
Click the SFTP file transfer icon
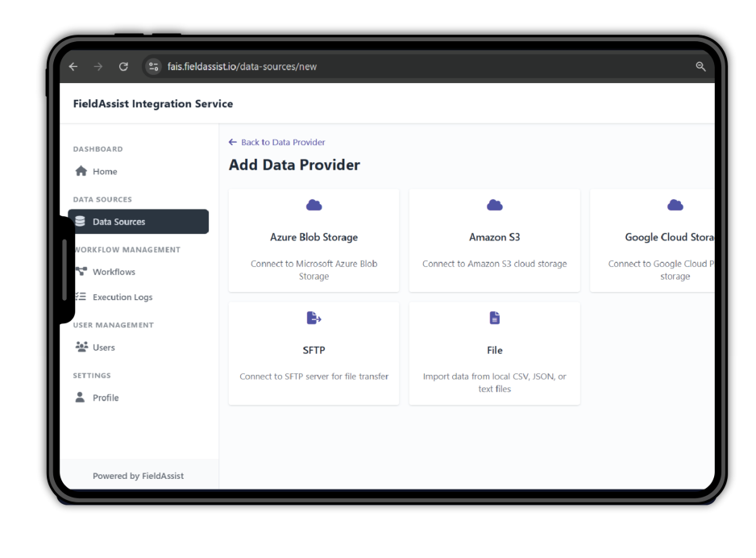[314, 319]
